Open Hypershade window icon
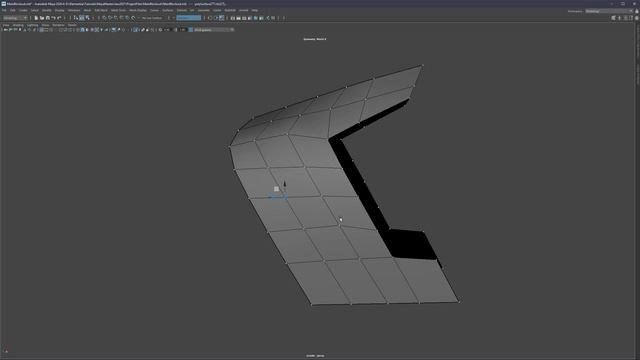Screen dimensions: 640x360 256,18
